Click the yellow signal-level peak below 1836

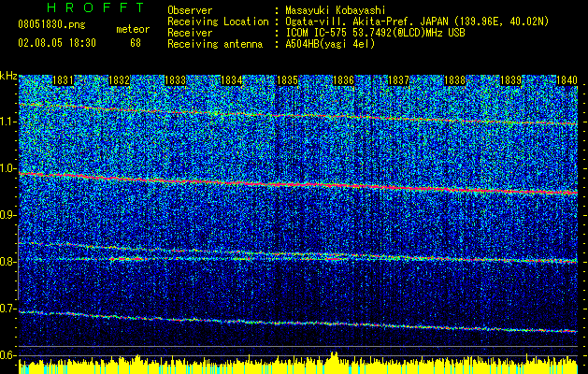click(334, 356)
